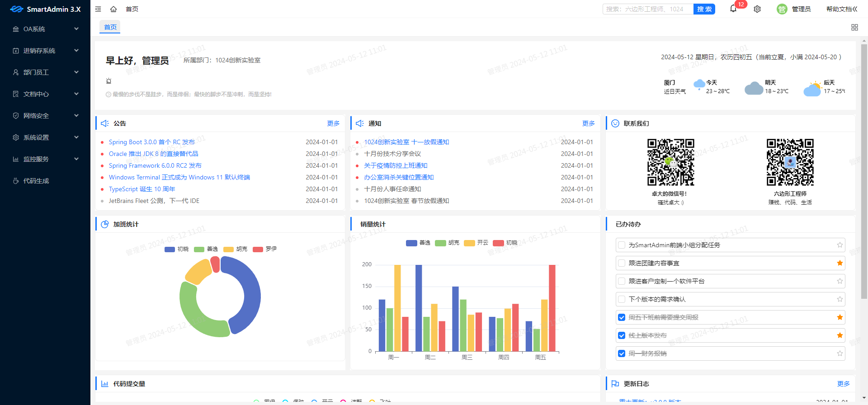
Task: Star the 下个版本的需求确认 todo
Action: 840,299
